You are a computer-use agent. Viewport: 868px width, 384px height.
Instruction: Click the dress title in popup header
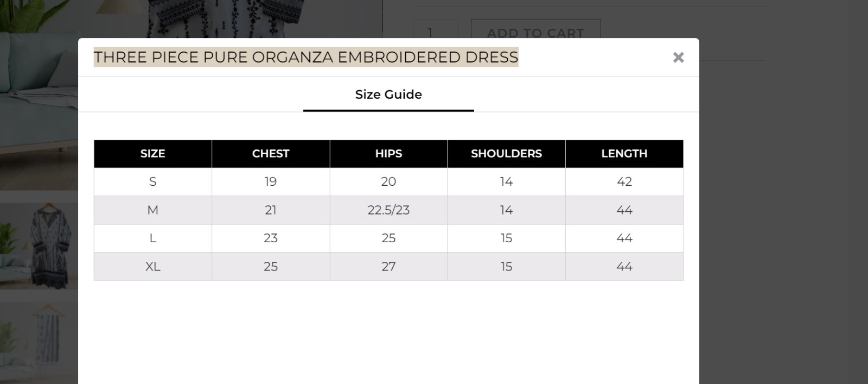pyautogui.click(x=306, y=57)
